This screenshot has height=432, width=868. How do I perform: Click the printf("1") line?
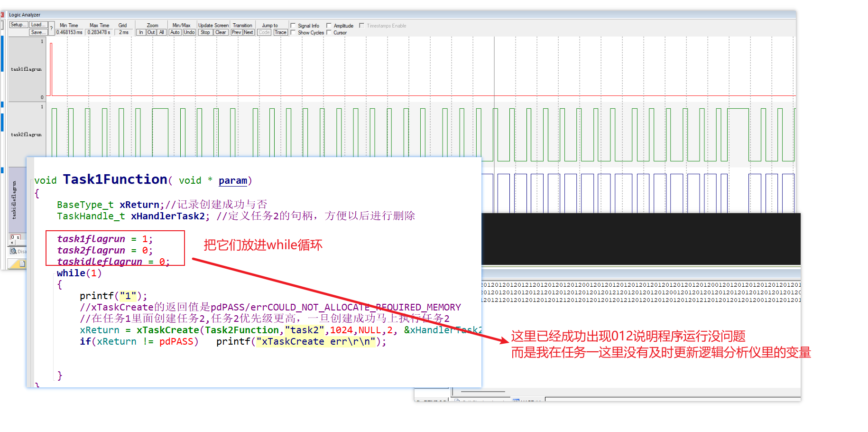113,296
